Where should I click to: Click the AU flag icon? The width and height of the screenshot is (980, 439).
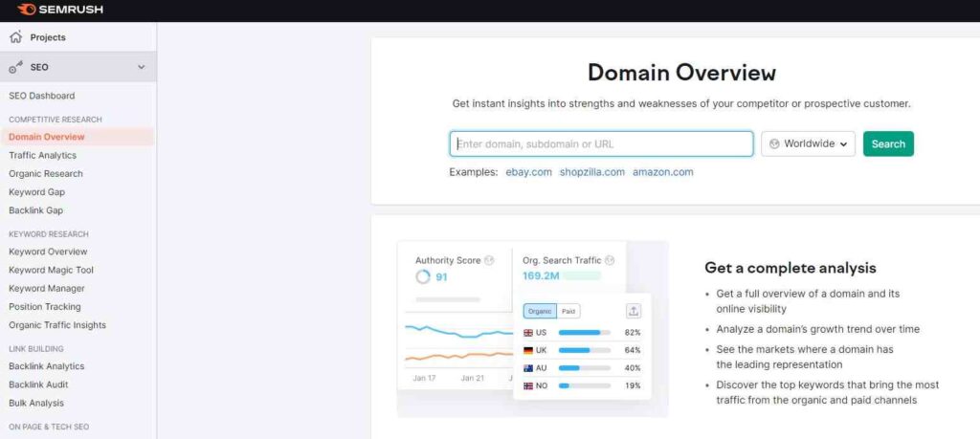[528, 368]
